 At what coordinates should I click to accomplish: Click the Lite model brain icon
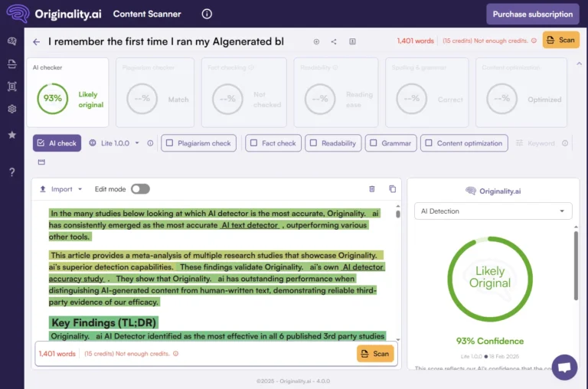click(x=92, y=143)
